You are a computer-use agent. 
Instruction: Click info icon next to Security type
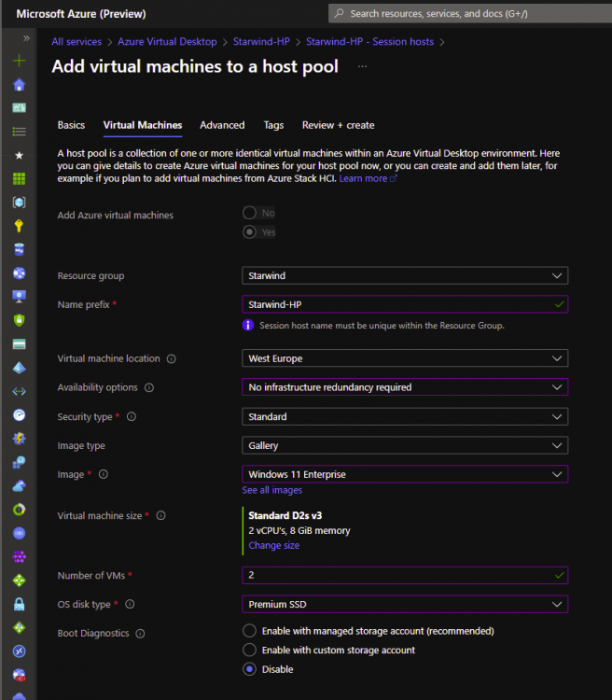pos(132,416)
